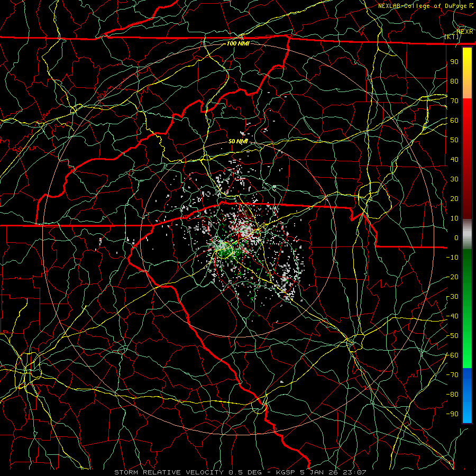The width and height of the screenshot is (476, 476).
Task: Click the 50 value on velocity scale
Action: (x=454, y=140)
